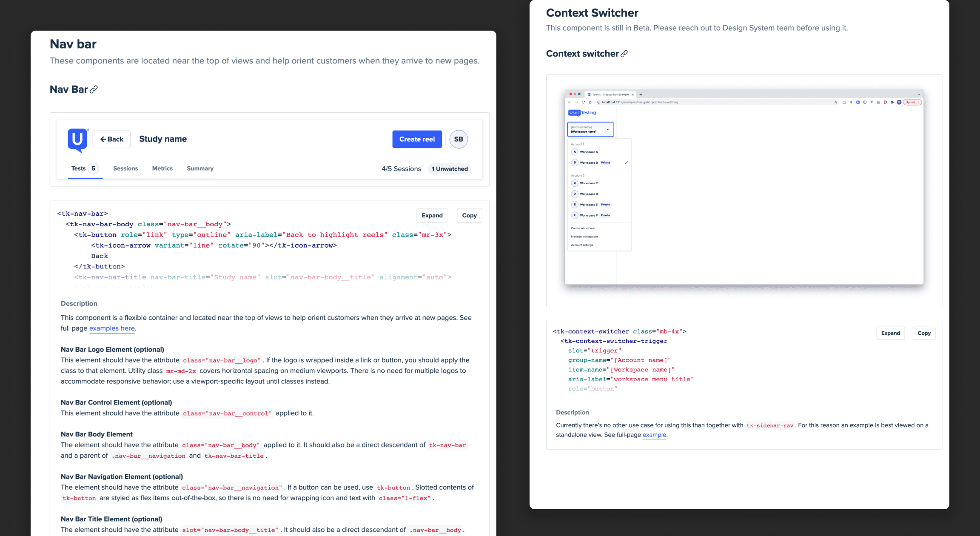Collapse the account workspace switcher chevron
Screen dimensions: 980x536
coord(608,129)
